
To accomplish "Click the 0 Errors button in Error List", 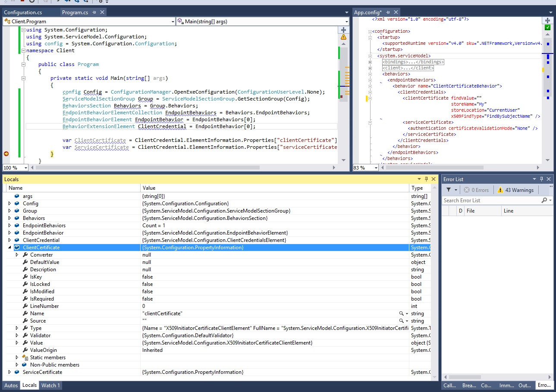I will (x=475, y=190).
